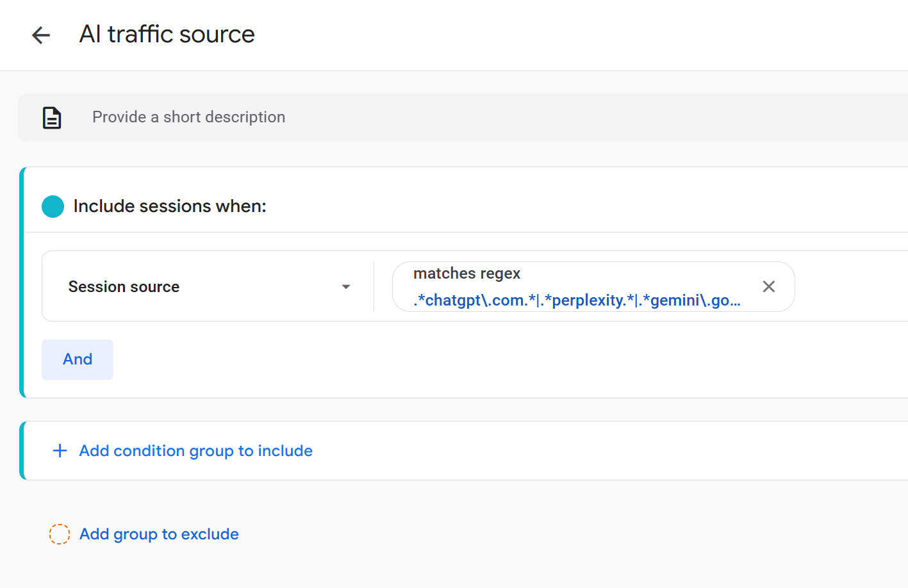
Task: Click the dashed orange exclude circle icon
Action: [60, 534]
